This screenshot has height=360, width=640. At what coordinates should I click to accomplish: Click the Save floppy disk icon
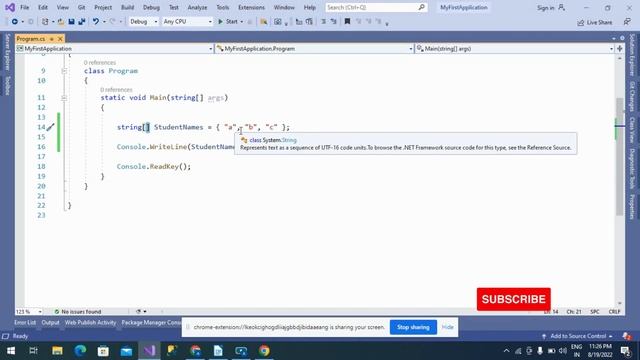(x=71, y=22)
